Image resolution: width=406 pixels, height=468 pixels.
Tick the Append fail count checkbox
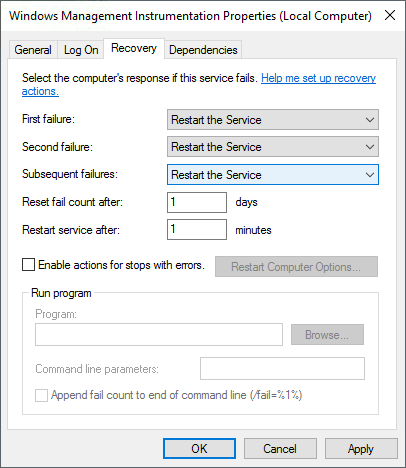coord(41,396)
